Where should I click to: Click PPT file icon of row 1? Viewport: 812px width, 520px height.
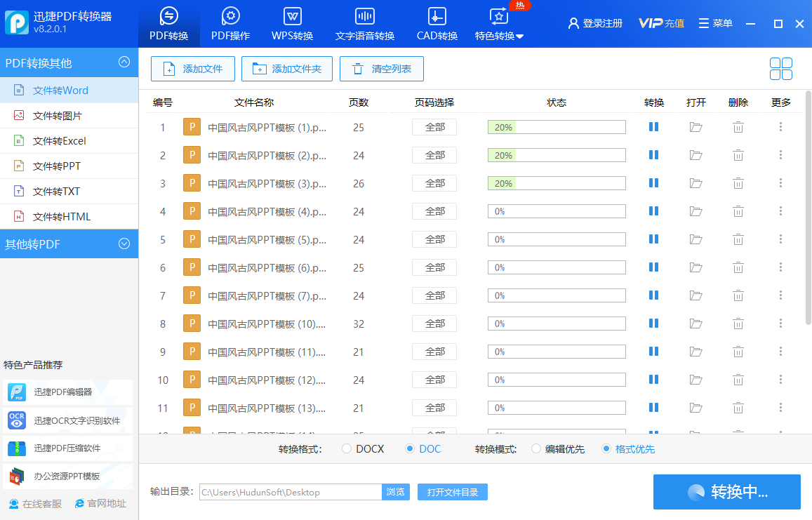pyautogui.click(x=192, y=127)
